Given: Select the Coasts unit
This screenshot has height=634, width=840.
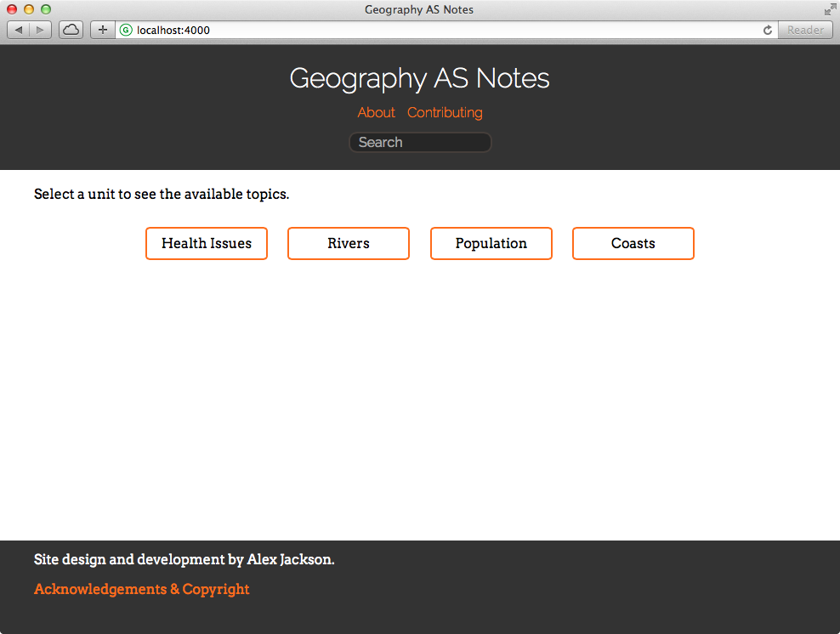Looking at the screenshot, I should [633, 243].
